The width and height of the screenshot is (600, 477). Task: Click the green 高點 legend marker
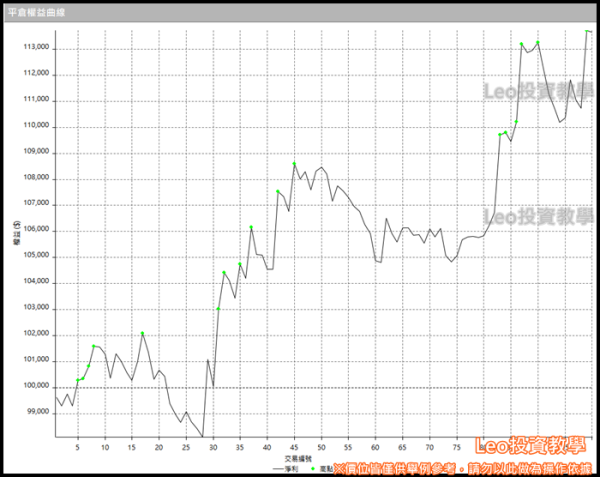click(314, 468)
